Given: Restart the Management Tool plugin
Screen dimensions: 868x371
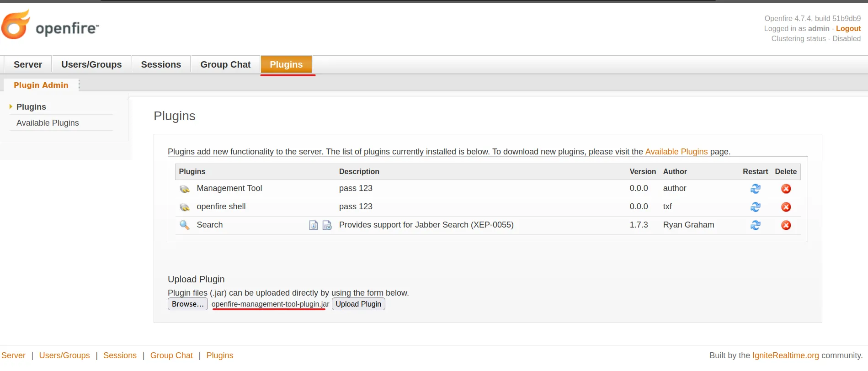Looking at the screenshot, I should coord(755,189).
